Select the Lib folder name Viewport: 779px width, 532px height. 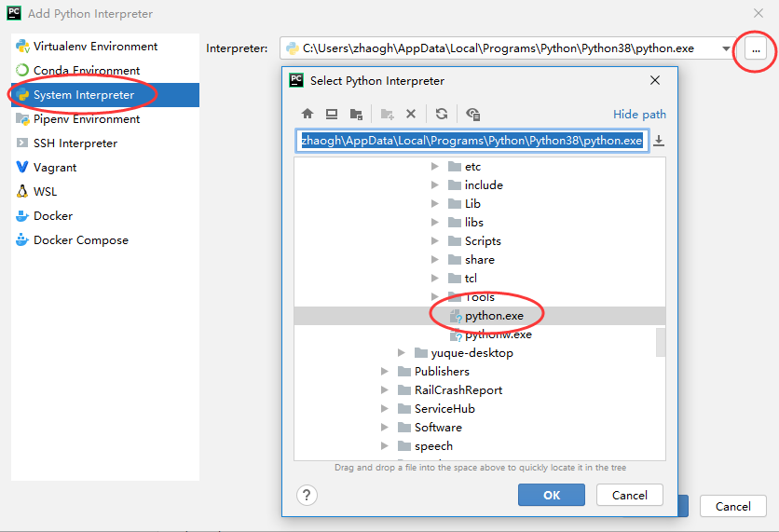[x=472, y=204]
